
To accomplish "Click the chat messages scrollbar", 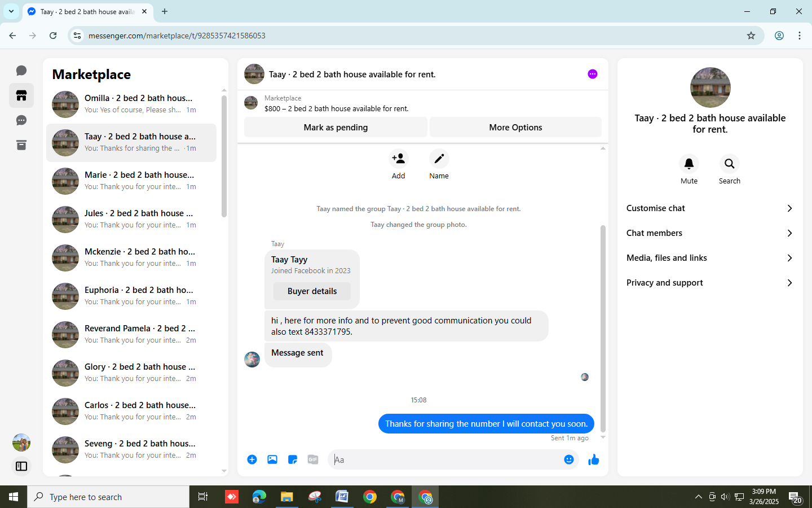I will (603, 329).
